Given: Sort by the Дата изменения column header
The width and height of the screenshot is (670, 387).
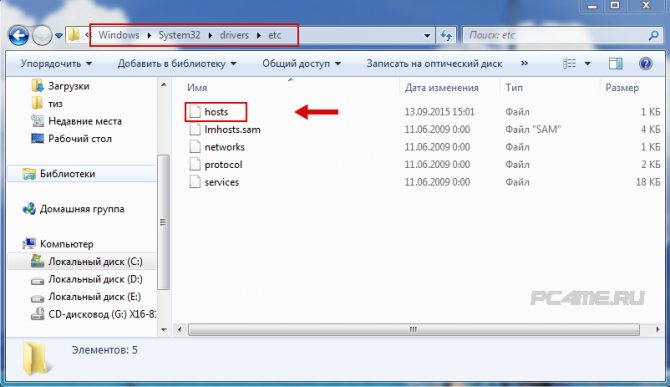Looking at the screenshot, I should (441, 88).
